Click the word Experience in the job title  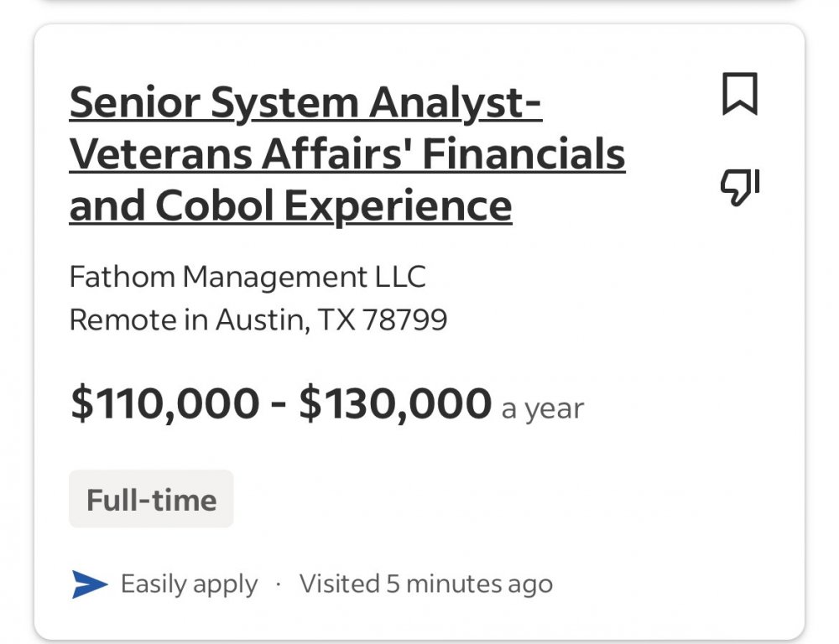coord(397,205)
